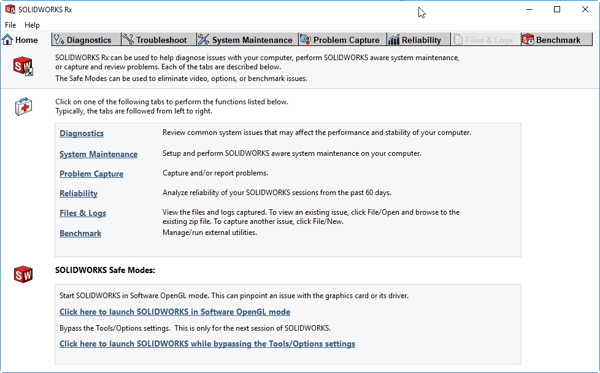Follow the System Maintenance link in the list
Image resolution: width=600 pixels, height=373 pixels.
click(x=98, y=154)
